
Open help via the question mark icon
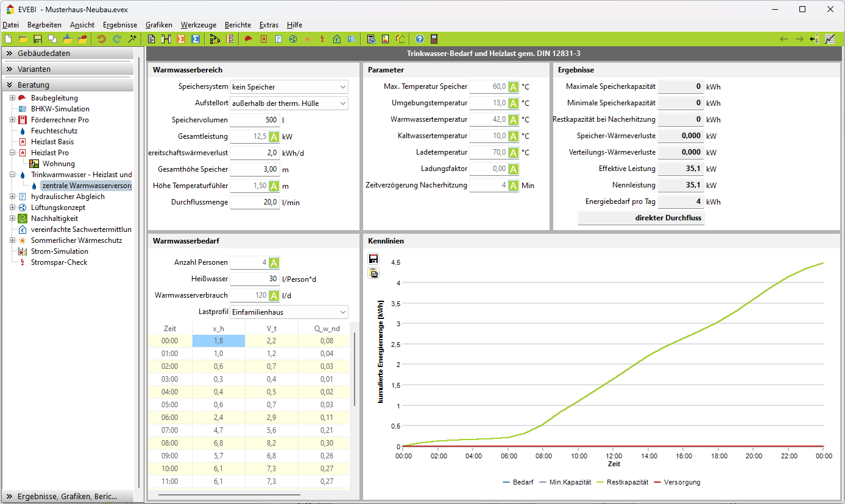tap(420, 39)
